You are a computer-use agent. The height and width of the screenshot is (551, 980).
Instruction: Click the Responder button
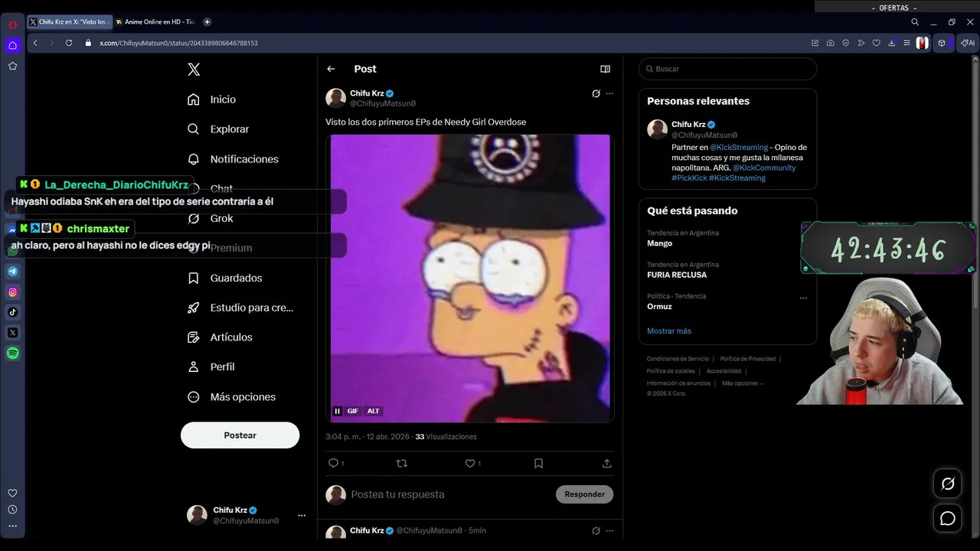click(584, 494)
